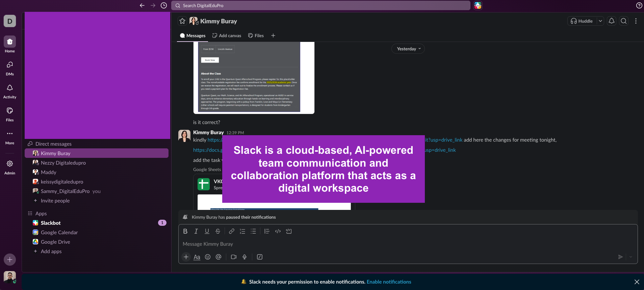
Task: Star the Kimmy Buray conversation
Action: click(182, 21)
